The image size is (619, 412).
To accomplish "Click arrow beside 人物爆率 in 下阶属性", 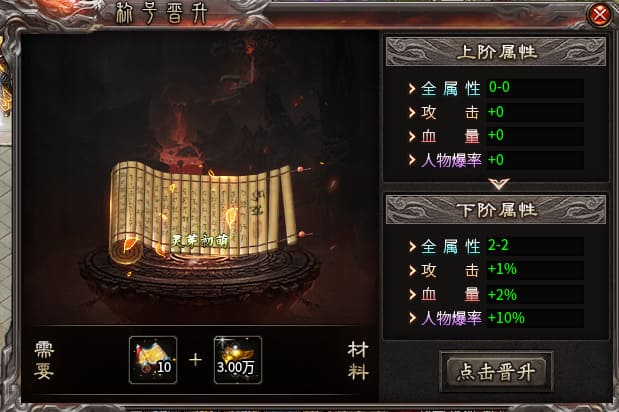I will click(x=412, y=318).
